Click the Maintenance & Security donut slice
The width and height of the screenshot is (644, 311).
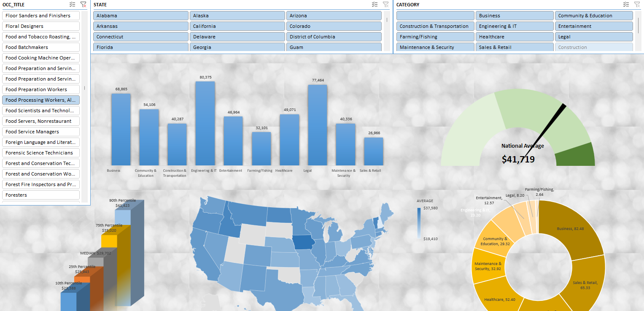488,266
